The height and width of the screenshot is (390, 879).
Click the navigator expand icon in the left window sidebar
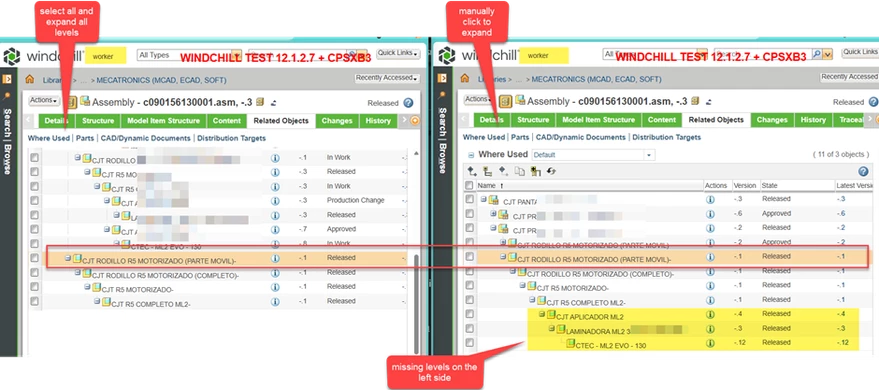pos(7,79)
